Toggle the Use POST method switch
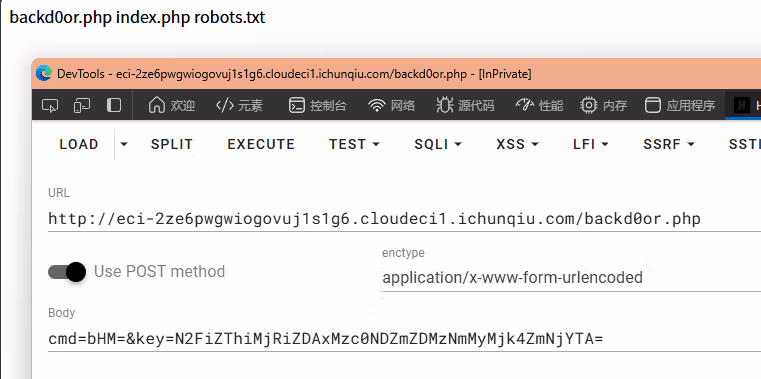 click(x=67, y=272)
